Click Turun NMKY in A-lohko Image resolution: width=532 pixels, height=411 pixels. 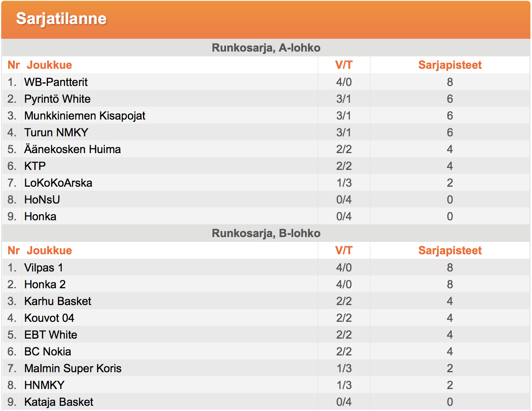pyautogui.click(x=56, y=132)
